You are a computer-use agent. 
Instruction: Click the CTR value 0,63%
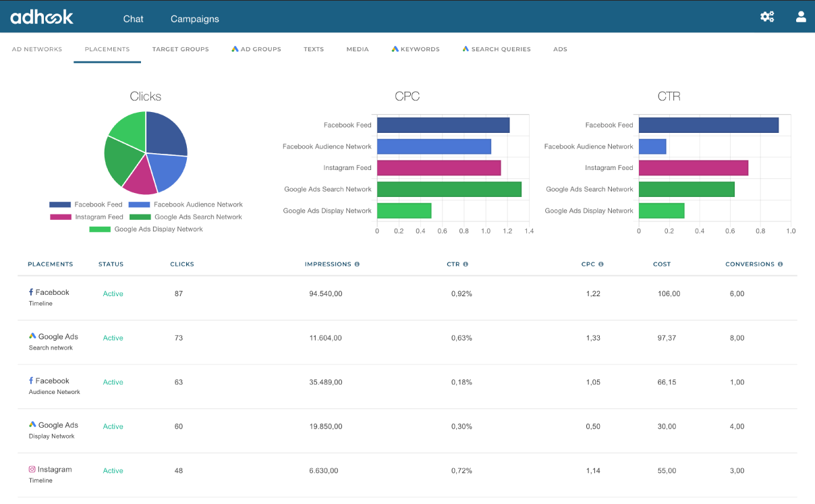click(461, 338)
